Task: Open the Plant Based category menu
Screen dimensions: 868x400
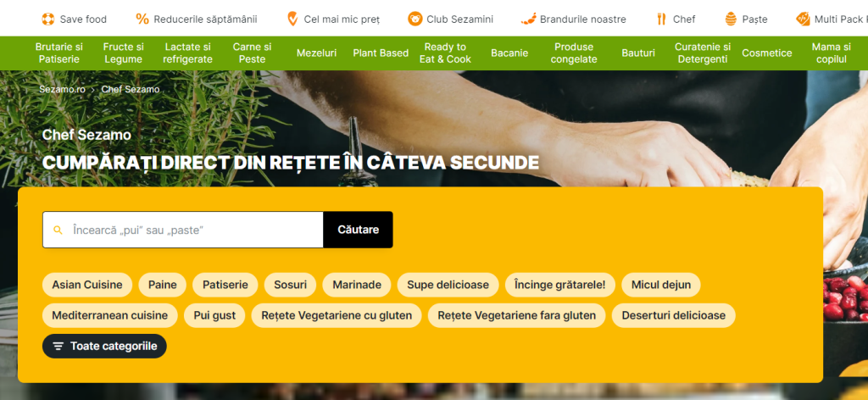Action: pos(381,53)
